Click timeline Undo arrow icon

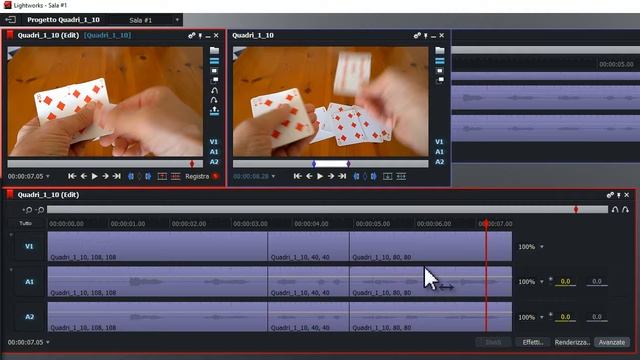(x=615, y=210)
